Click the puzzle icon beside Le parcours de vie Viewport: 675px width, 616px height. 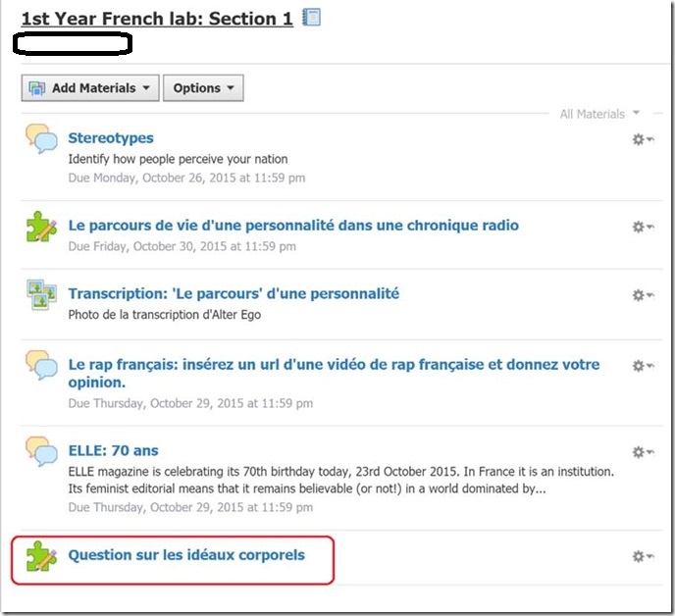tap(41, 227)
